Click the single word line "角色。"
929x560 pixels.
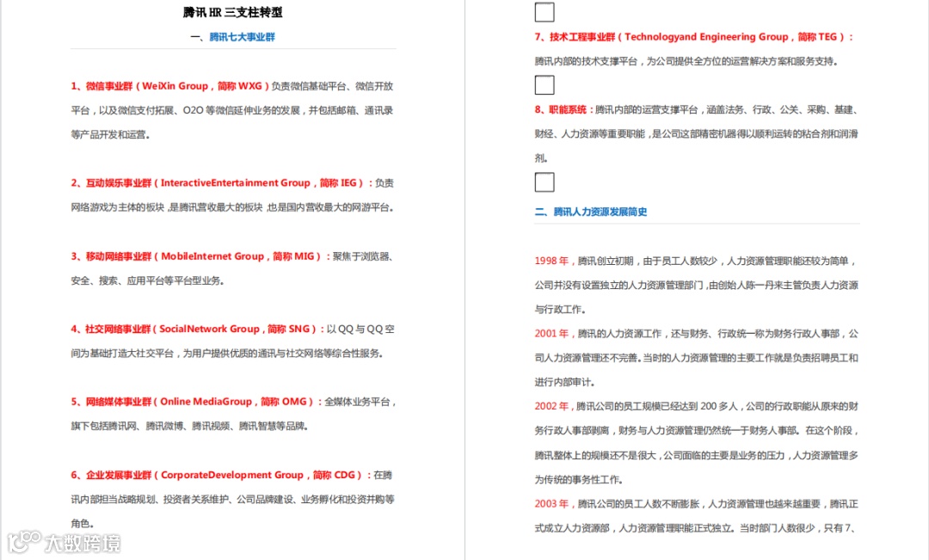(x=83, y=523)
